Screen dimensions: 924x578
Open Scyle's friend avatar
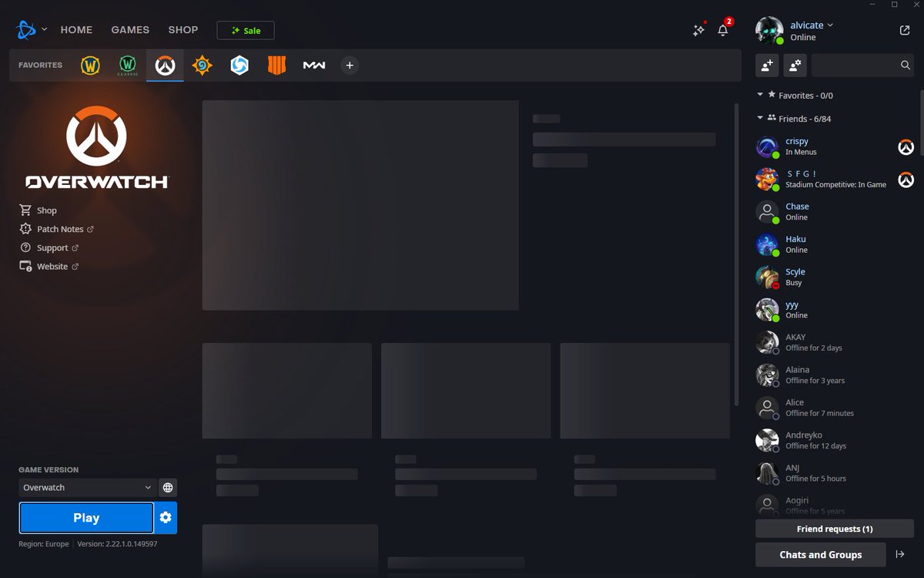(x=768, y=277)
